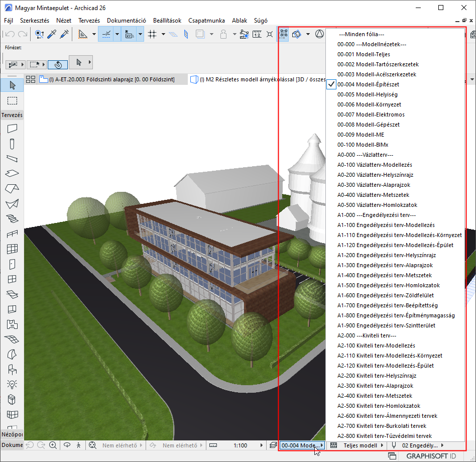Click the GRAPHISOFT ID button
476x462 pixels.
[x=430, y=456]
